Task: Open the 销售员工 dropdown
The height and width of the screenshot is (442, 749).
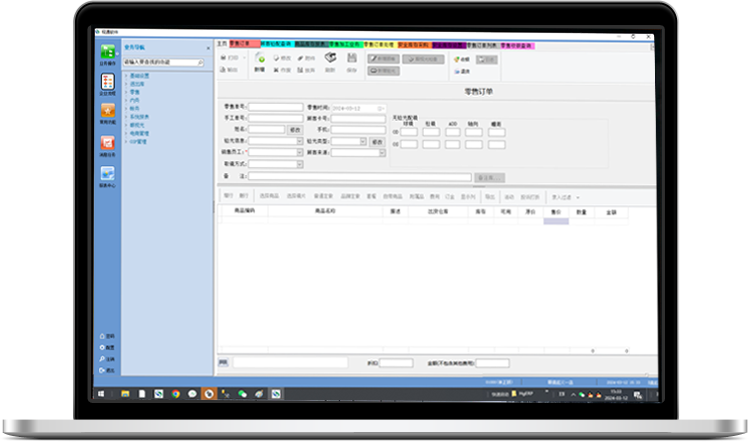Action: (298, 153)
